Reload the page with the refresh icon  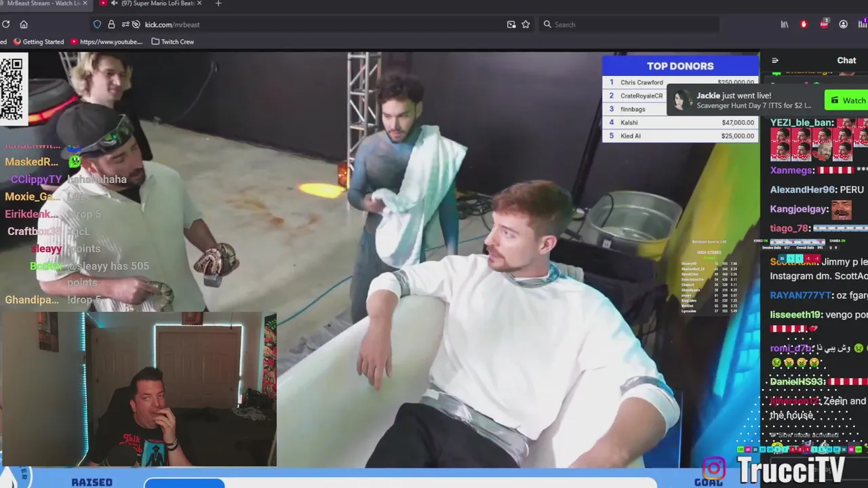pos(5,24)
